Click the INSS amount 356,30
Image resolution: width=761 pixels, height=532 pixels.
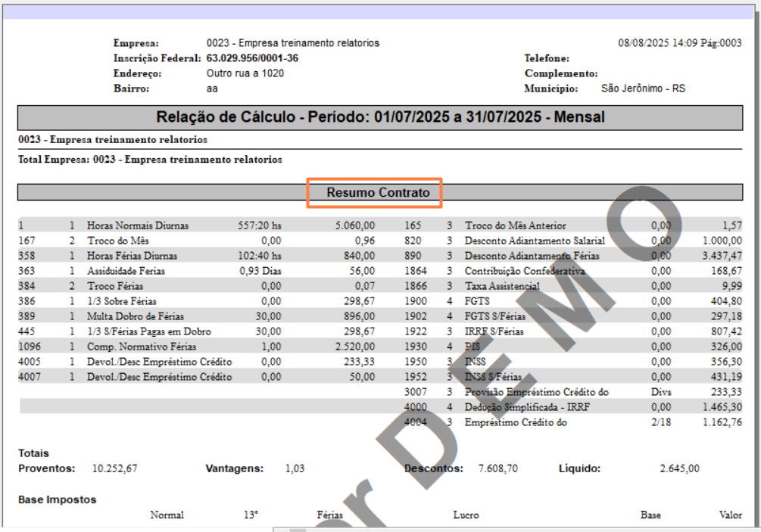tap(726, 362)
